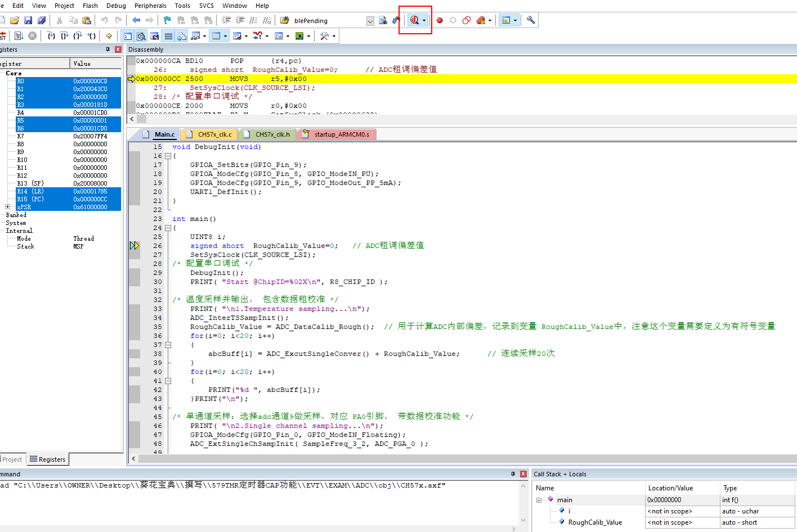This screenshot has width=797, height=532.
Task: Click the Start/Stop Debug Session icon
Action: (414, 20)
